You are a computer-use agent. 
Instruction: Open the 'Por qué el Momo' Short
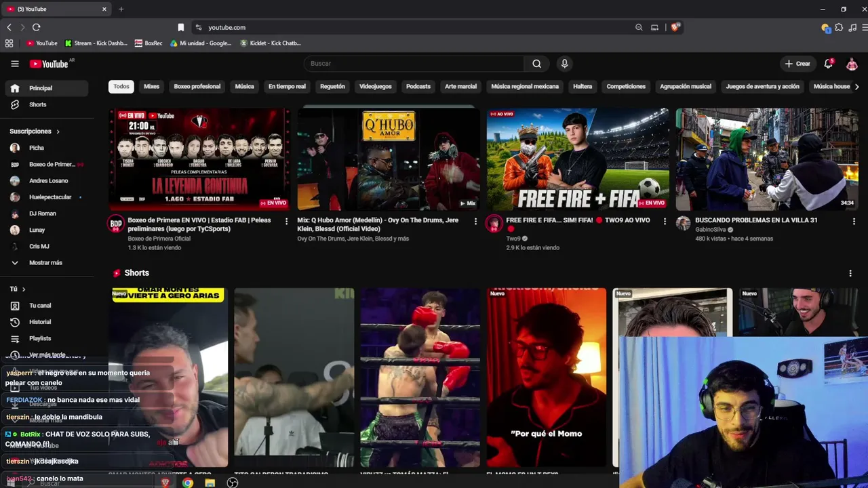[x=547, y=378]
